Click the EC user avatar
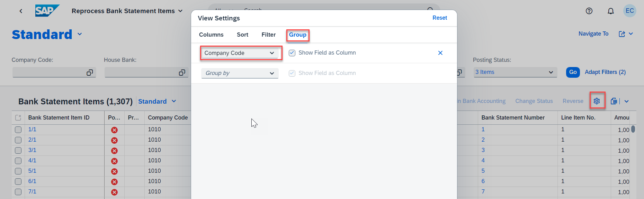 coord(630,11)
